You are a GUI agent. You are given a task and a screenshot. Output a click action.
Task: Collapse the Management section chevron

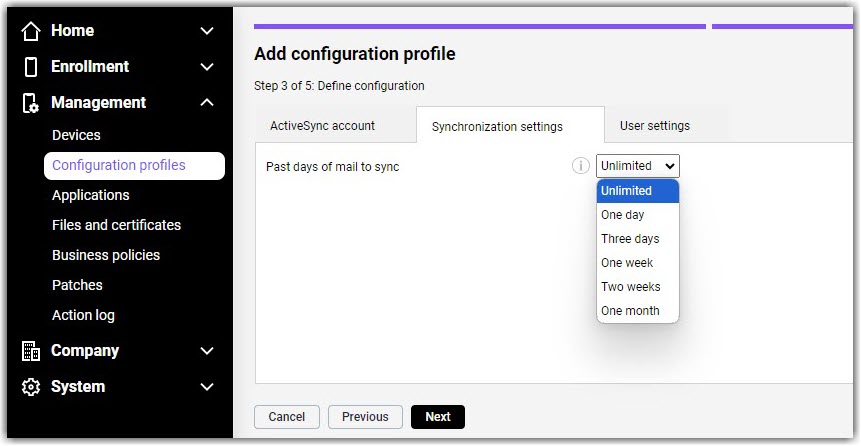(207, 103)
